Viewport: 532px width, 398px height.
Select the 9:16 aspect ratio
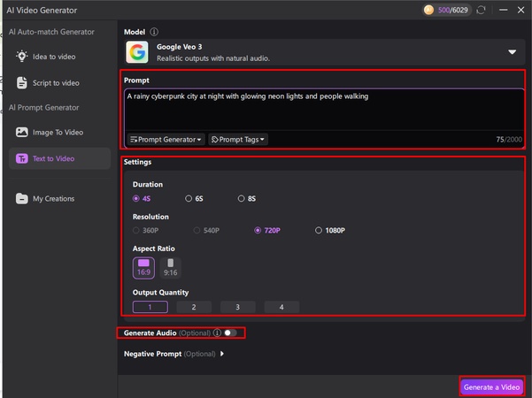170,268
